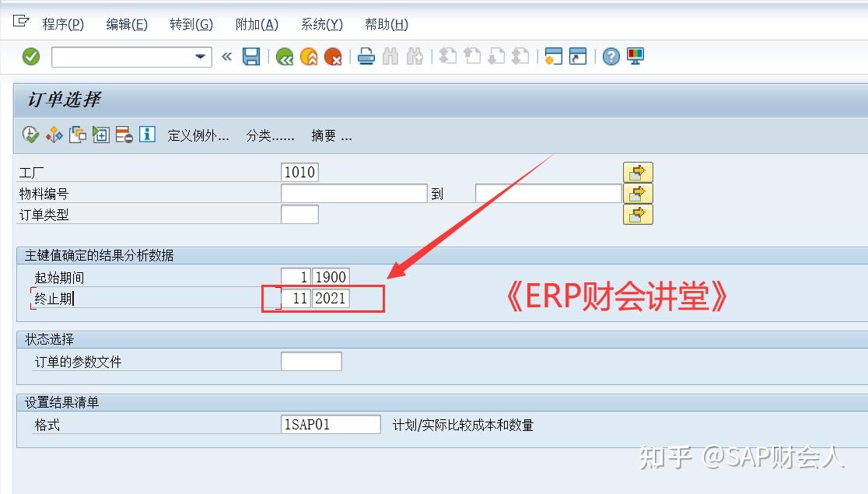
Task: Open multiple selection for 物料编号
Action: coord(638,192)
